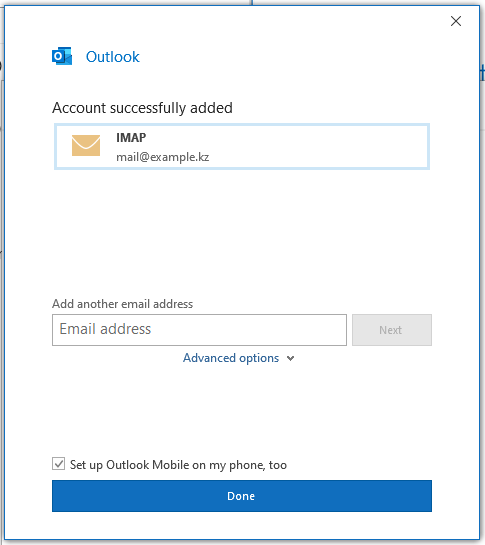Viewport: 485px width, 545px height.
Task: Click the Outlook logo icon
Action: tap(62, 56)
